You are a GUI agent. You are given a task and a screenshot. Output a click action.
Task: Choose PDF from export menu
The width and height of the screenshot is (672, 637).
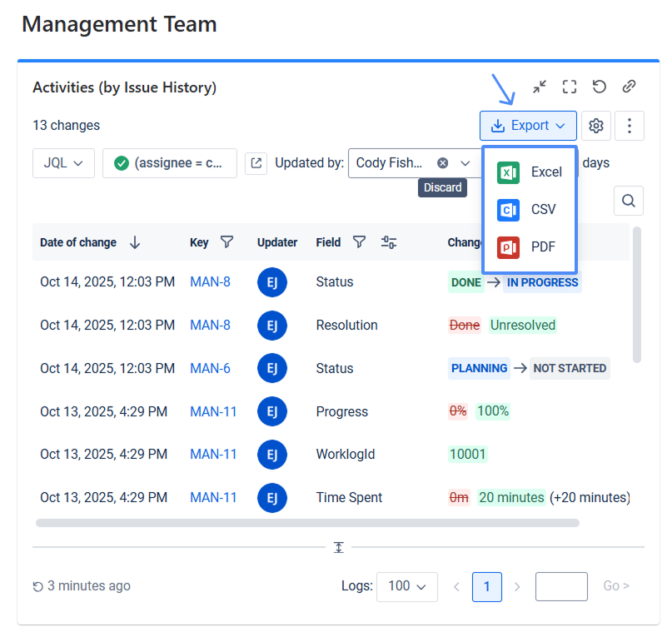click(530, 247)
